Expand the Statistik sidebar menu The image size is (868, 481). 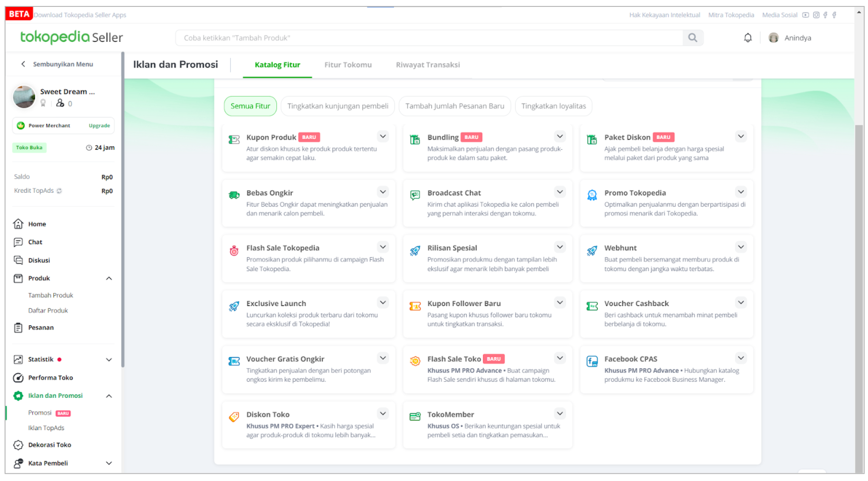109,360
